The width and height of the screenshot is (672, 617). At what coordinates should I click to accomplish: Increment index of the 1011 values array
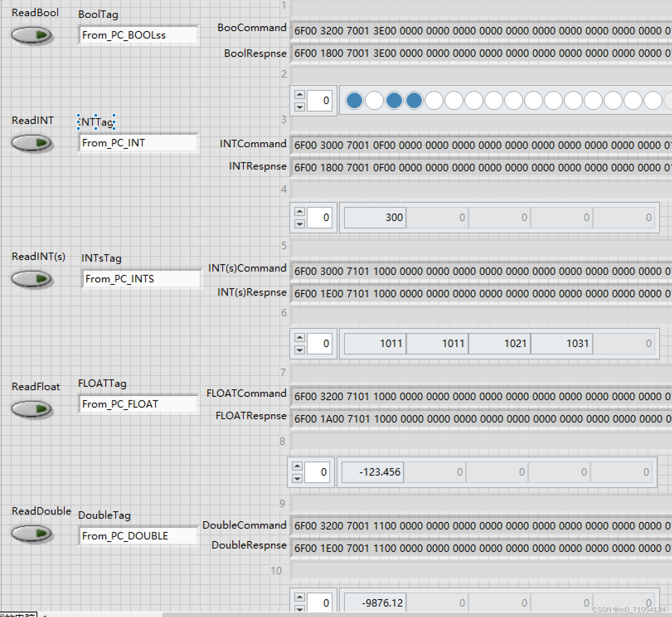pos(300,337)
